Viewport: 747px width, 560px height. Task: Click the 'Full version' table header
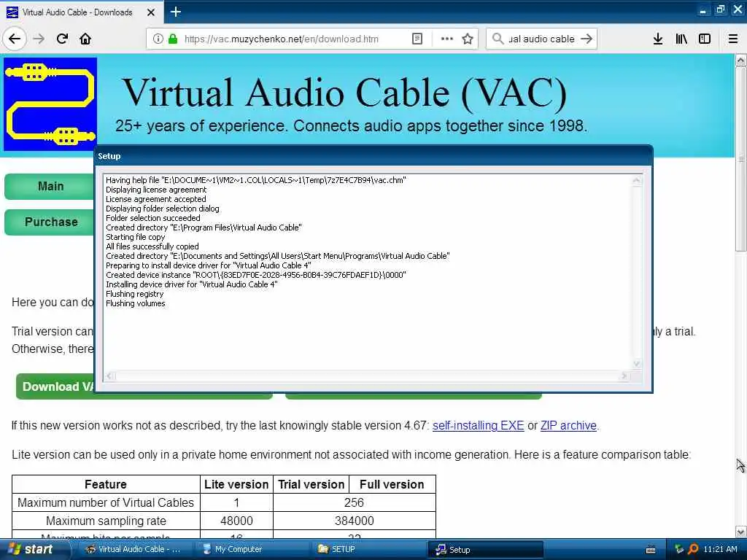(392, 484)
